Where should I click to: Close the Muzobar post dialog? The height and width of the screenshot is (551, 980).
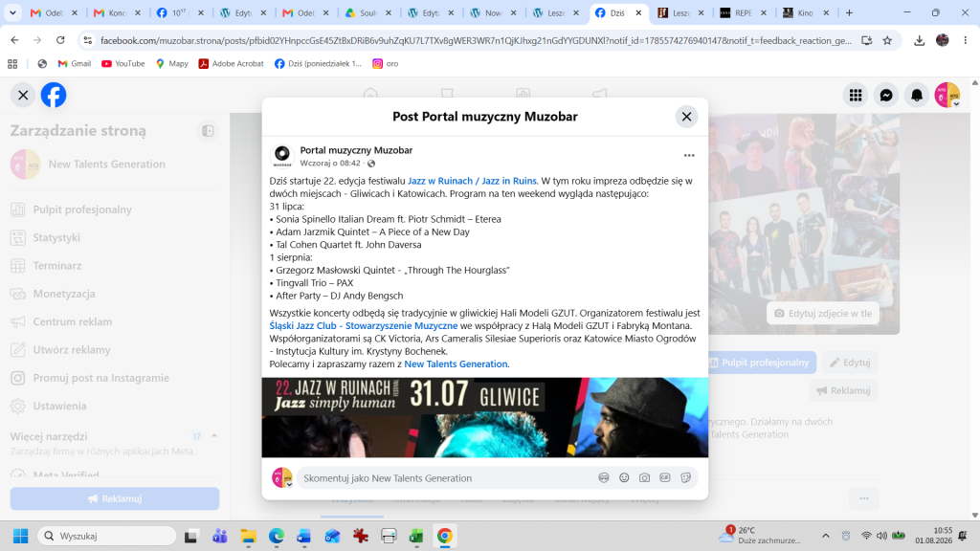[686, 116]
